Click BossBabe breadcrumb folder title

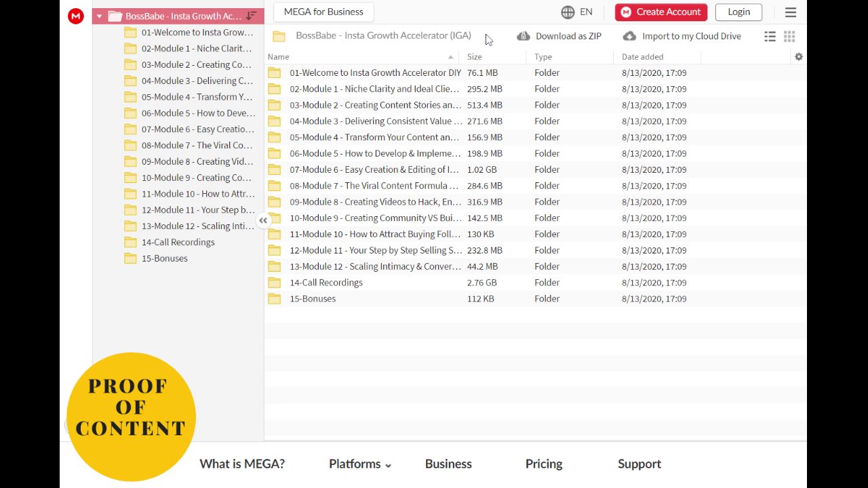tap(383, 36)
